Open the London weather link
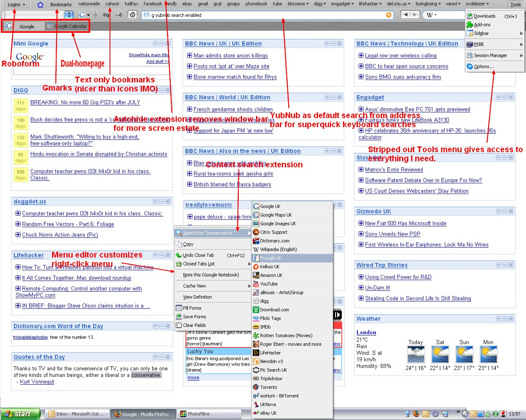The width and height of the screenshot is (526, 420). click(366, 332)
